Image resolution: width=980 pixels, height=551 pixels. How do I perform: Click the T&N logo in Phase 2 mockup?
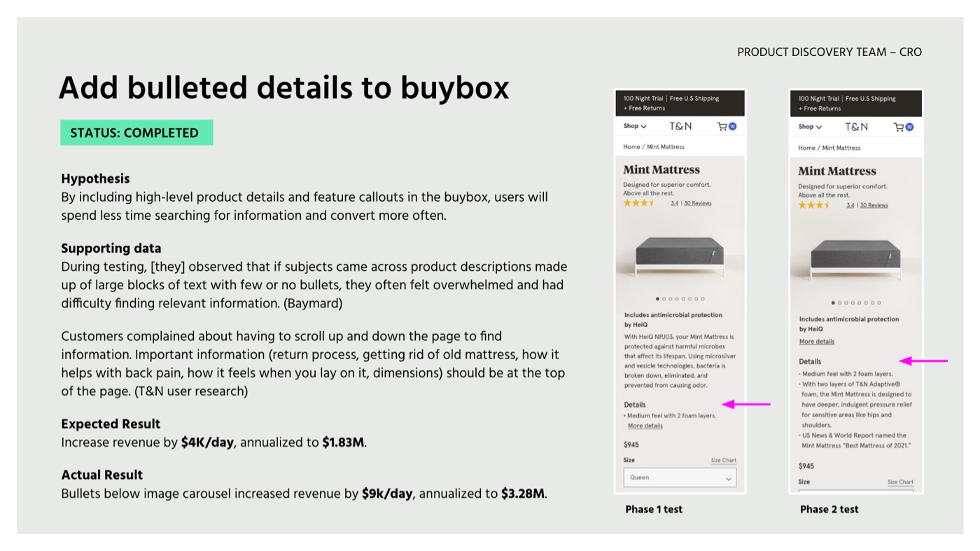click(856, 127)
